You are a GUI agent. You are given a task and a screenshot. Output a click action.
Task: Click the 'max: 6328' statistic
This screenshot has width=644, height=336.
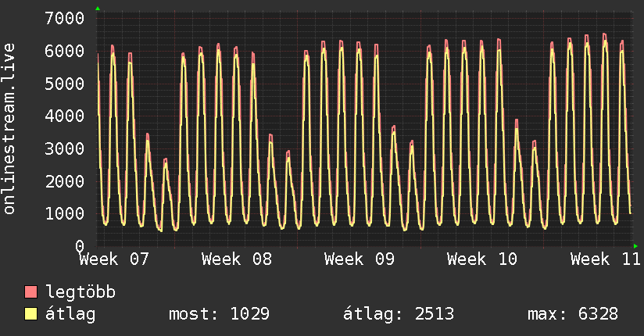573,314
